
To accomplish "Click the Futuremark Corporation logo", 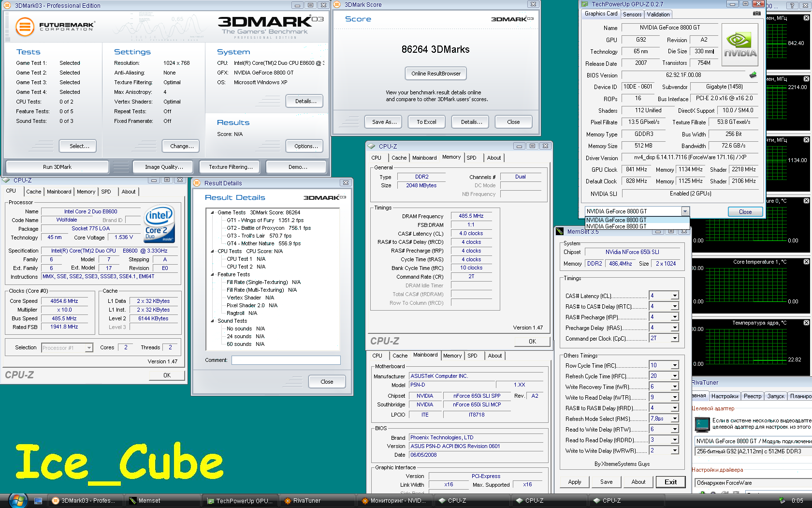I will point(55,26).
